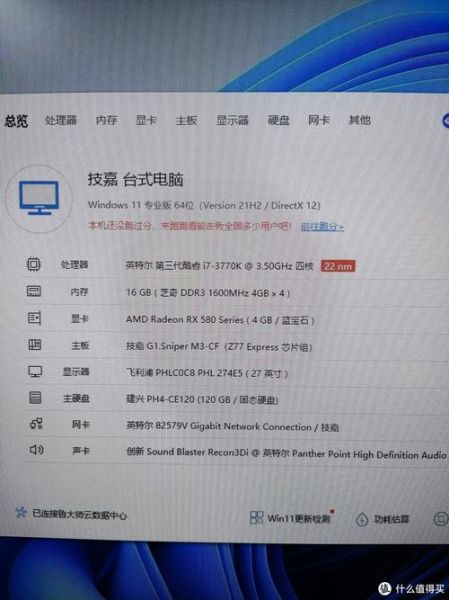Click 已连接鲁大师云数据中心 status text
Screen dimensions: 449x600
coord(79,514)
